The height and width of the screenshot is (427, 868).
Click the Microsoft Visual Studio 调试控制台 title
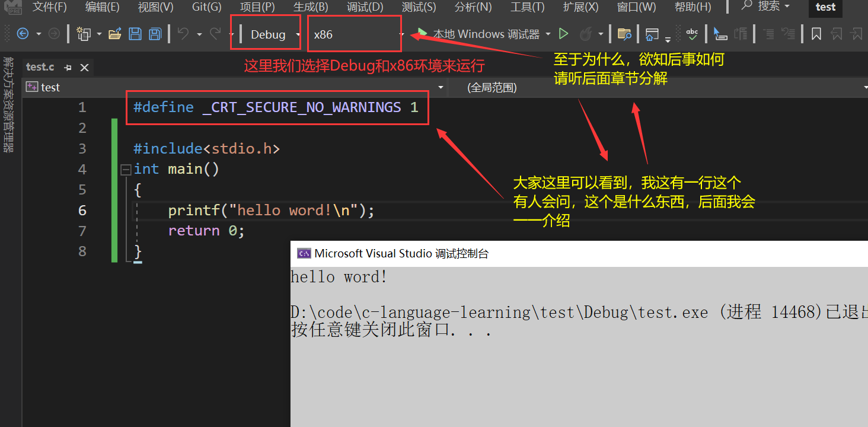401,253
